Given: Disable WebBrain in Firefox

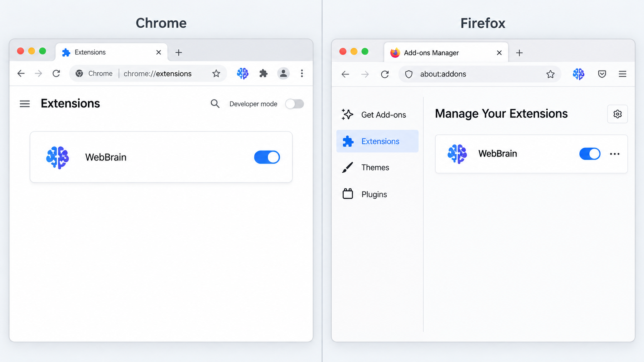Looking at the screenshot, I should tap(590, 154).
